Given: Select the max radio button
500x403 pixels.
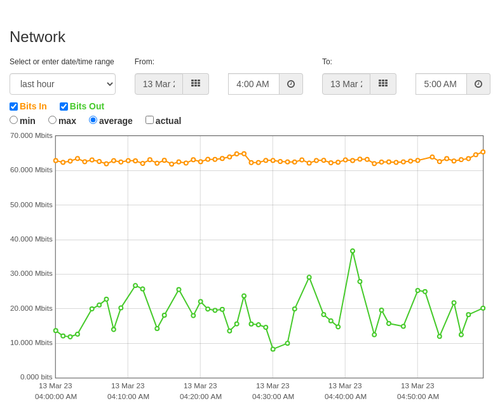Looking at the screenshot, I should (x=52, y=120).
